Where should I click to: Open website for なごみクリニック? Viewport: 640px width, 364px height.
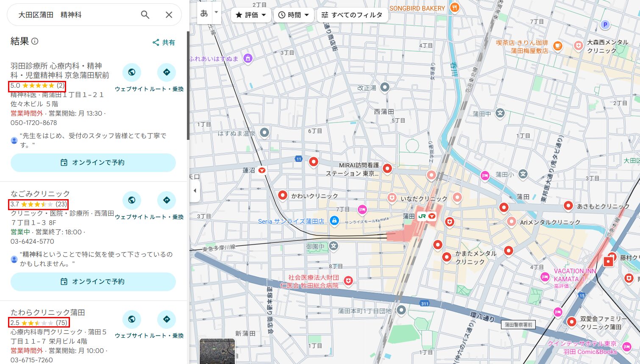coord(132,200)
